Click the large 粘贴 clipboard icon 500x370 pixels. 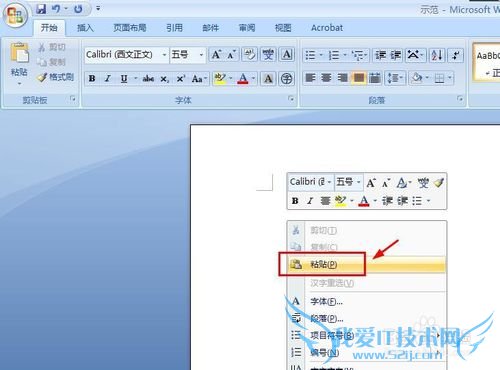point(19,53)
